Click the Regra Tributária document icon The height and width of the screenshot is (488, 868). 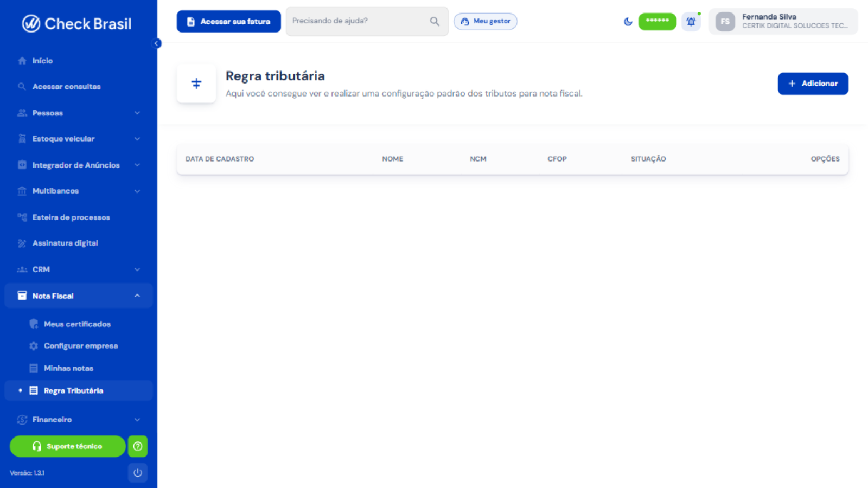[x=34, y=390]
